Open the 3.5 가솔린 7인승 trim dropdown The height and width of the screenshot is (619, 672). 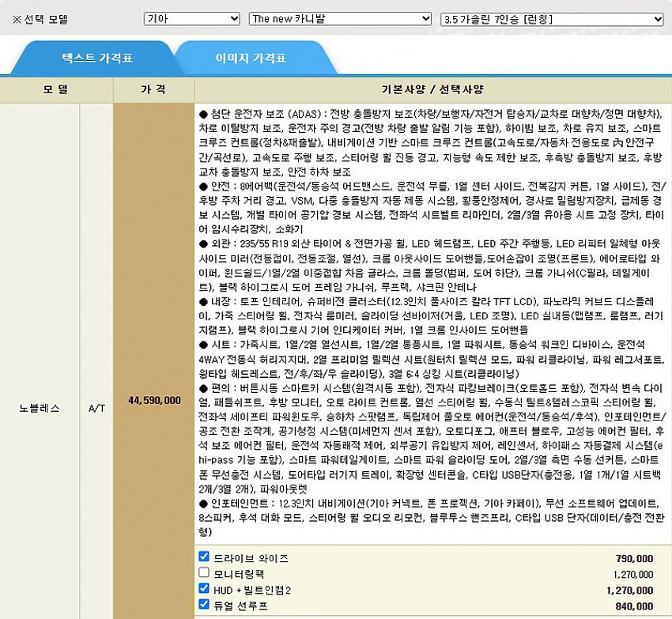[x=551, y=19]
